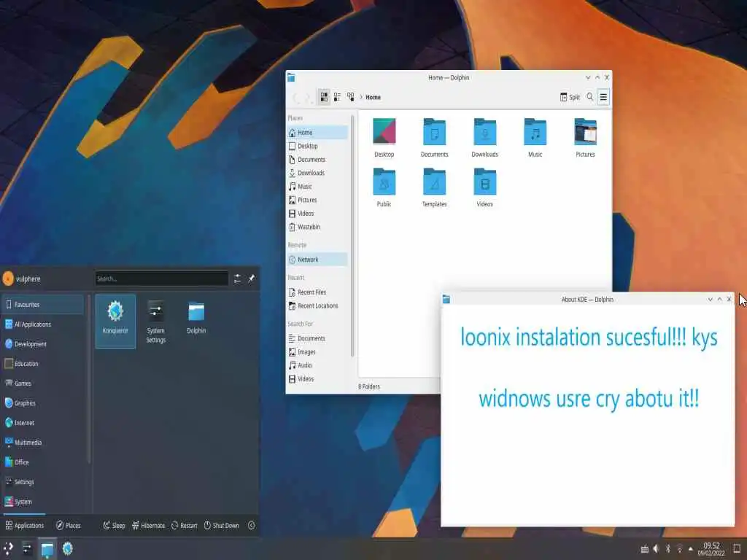Viewport: 747px width, 560px height.
Task: Open Recent Locations in sidebar
Action: (318, 306)
